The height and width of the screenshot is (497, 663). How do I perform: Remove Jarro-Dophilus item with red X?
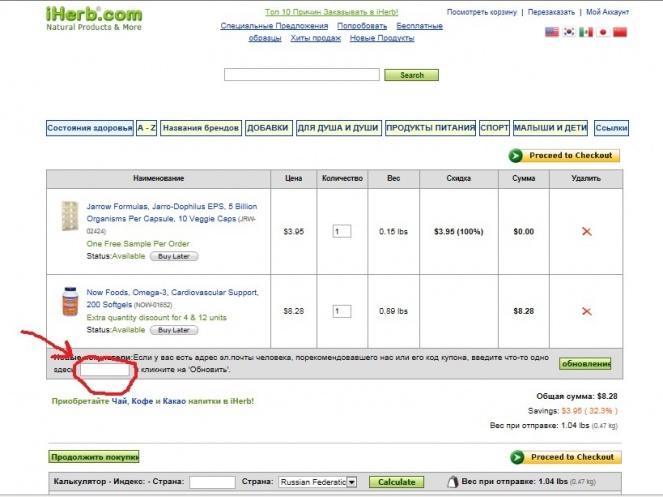point(586,231)
